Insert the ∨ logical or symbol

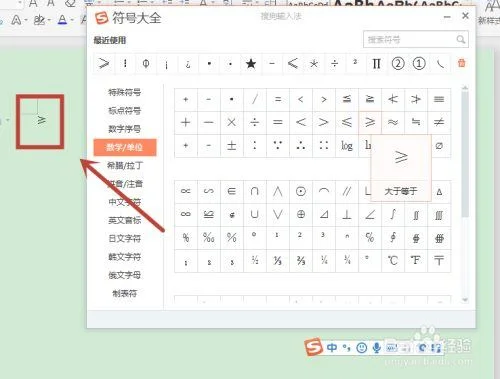pyautogui.click(x=278, y=214)
